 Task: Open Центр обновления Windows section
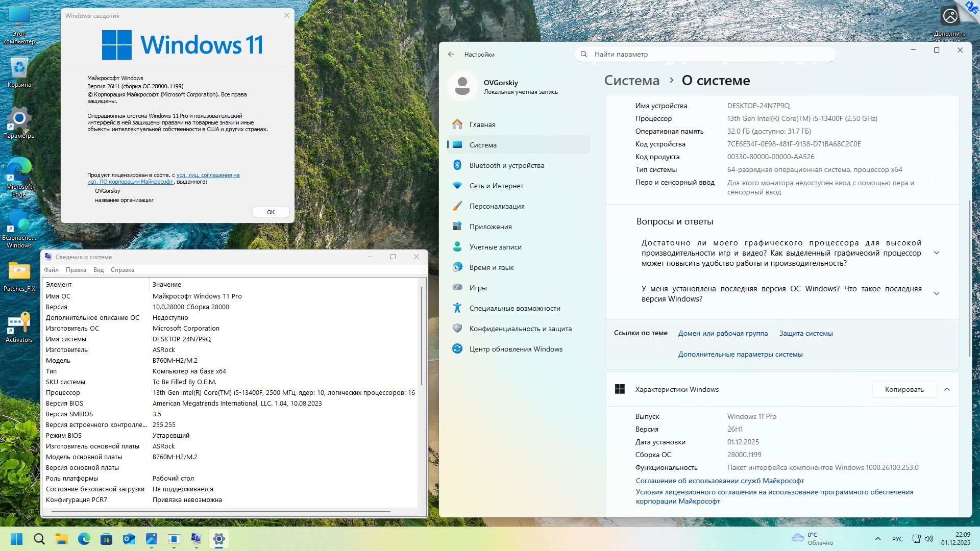[516, 349]
